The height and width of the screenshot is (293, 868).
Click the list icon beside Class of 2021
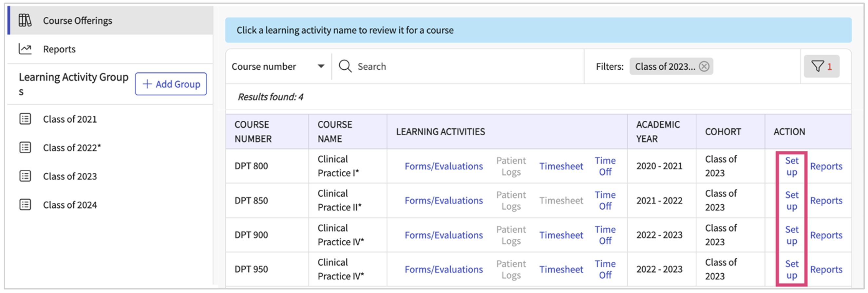point(25,119)
